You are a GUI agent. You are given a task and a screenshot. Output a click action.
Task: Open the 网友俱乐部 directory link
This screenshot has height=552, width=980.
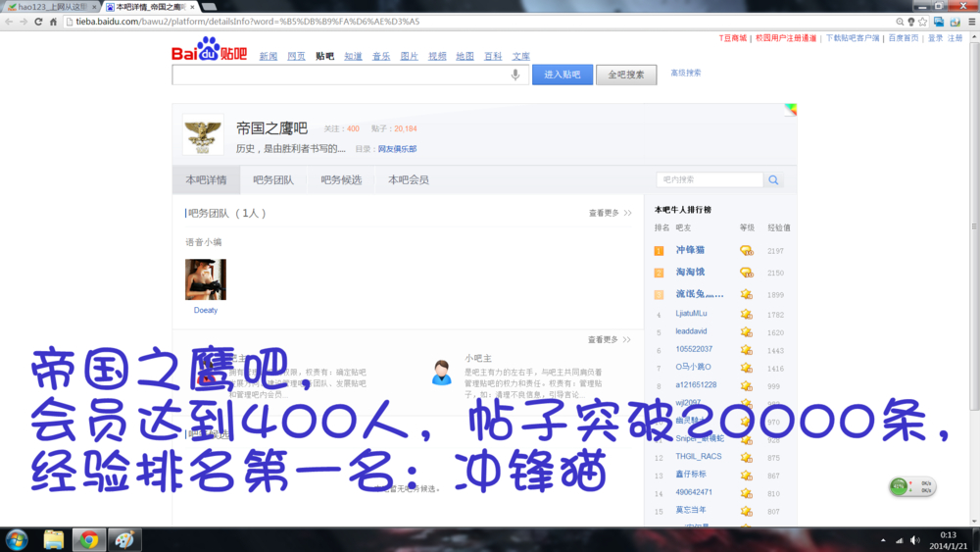(398, 149)
